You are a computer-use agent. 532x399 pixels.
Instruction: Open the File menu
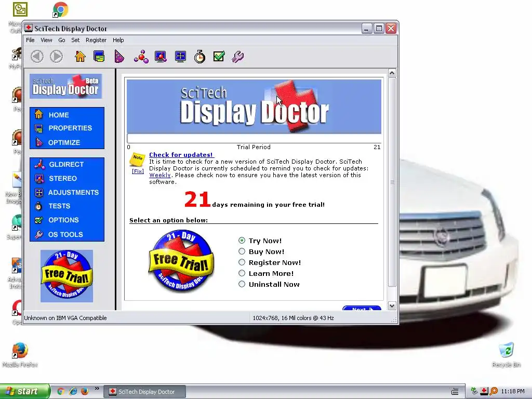coord(30,40)
